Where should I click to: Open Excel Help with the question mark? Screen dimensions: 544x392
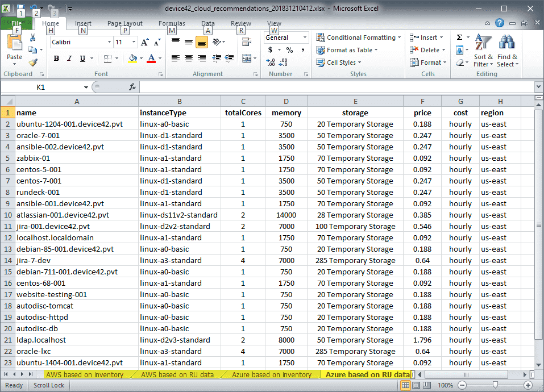[x=500, y=23]
